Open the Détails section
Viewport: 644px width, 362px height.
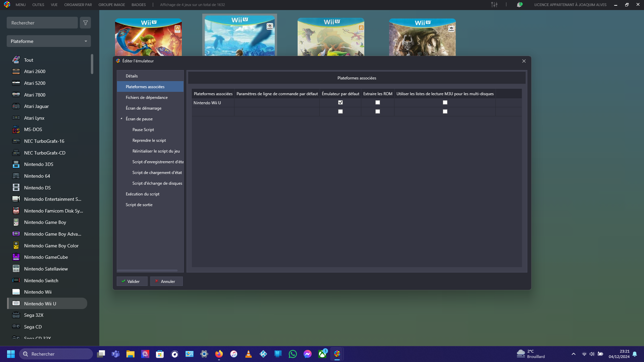(150, 76)
